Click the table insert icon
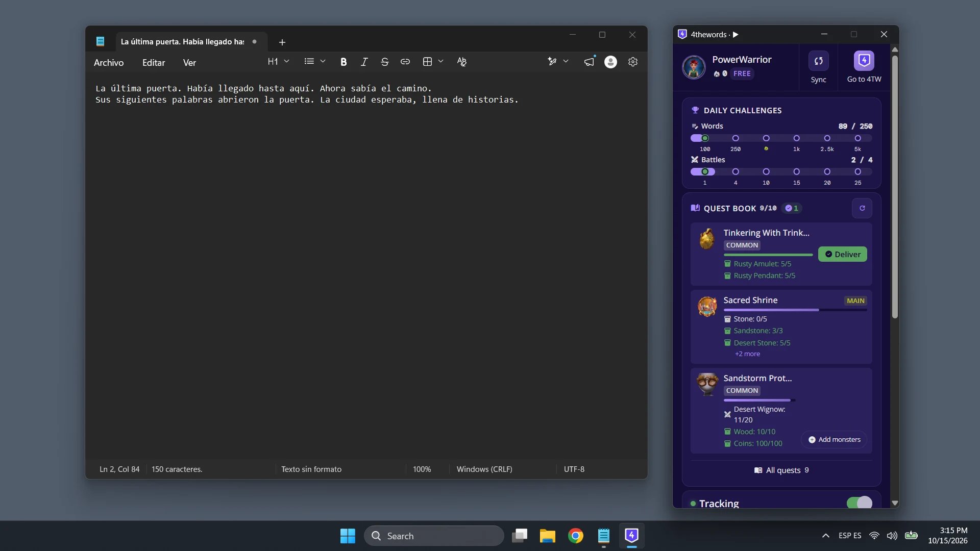This screenshot has height=551, width=980. [427, 62]
